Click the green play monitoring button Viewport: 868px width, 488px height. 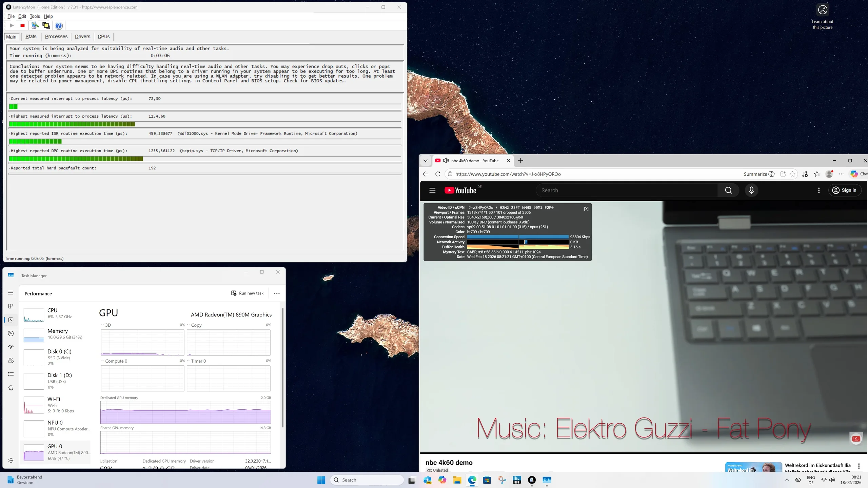12,26
